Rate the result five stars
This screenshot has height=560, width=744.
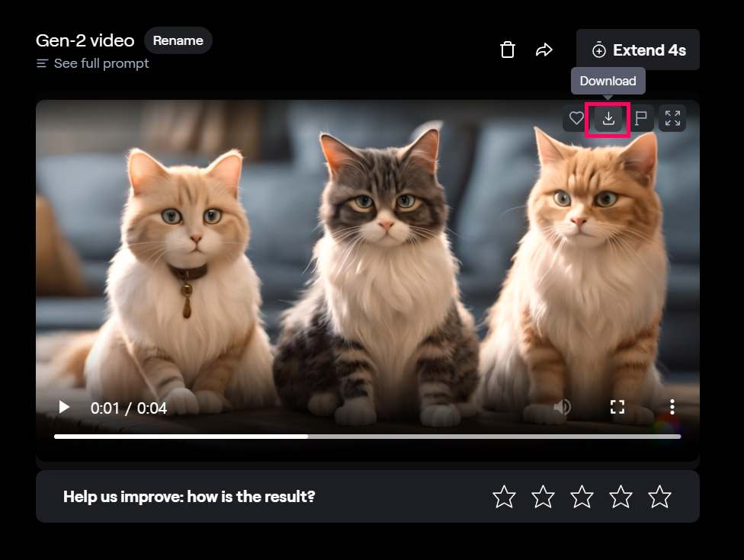click(659, 497)
